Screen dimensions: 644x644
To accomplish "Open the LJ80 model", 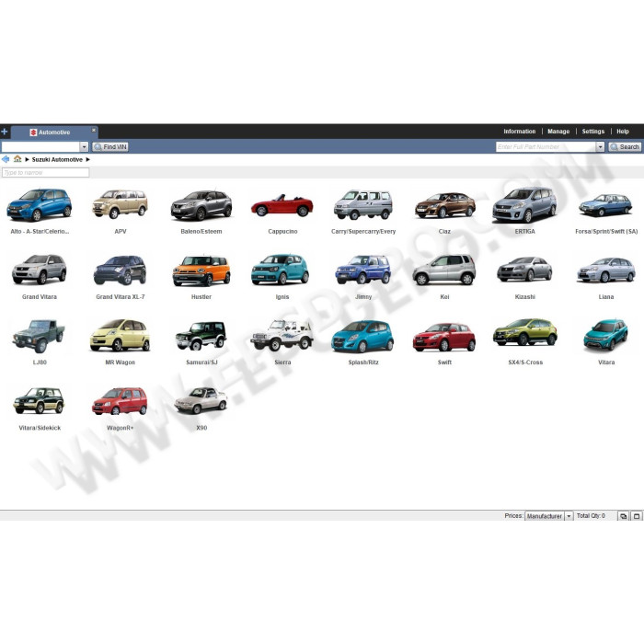I will (40, 341).
